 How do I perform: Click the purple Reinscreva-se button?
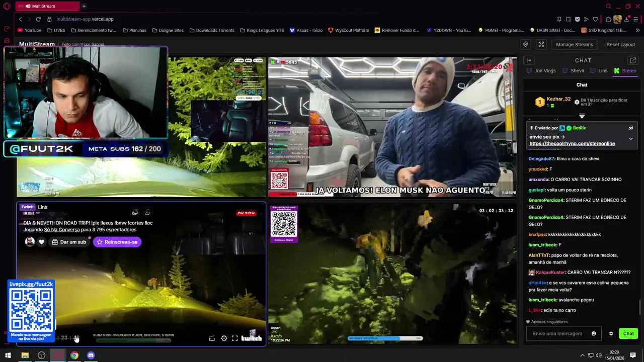tap(117, 242)
